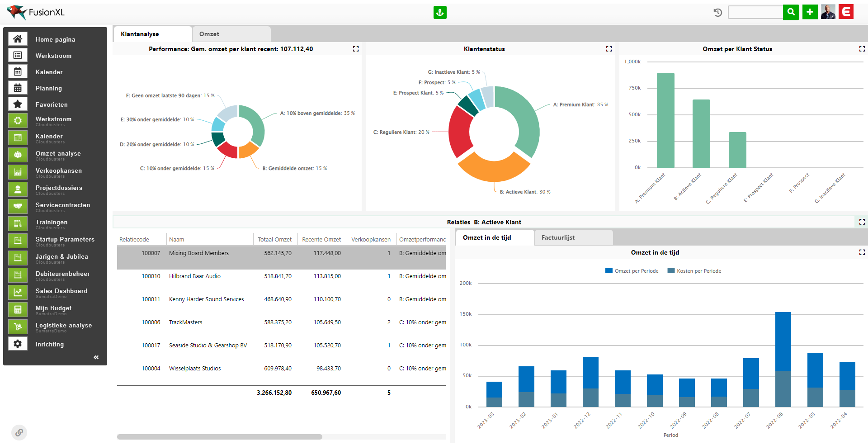Click inside the top search field
The height and width of the screenshot is (445, 868).
755,12
